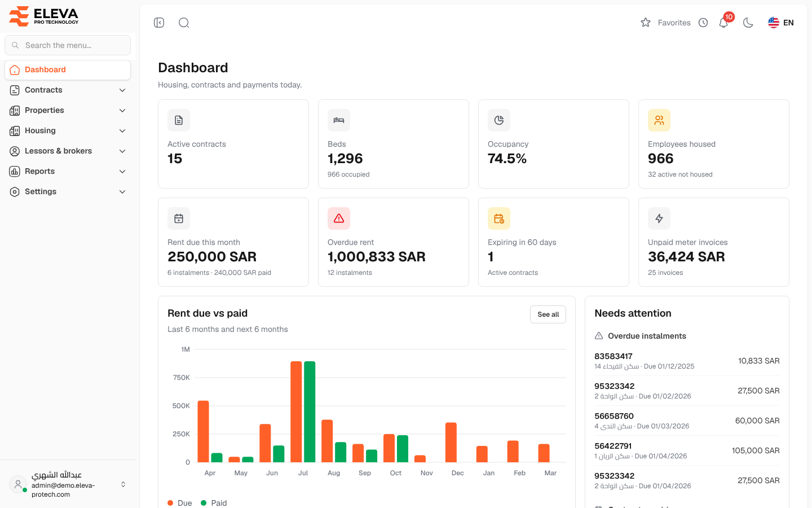The height and width of the screenshot is (508, 812).
Task: Open overdue instalment 56658760
Action: coord(687,421)
